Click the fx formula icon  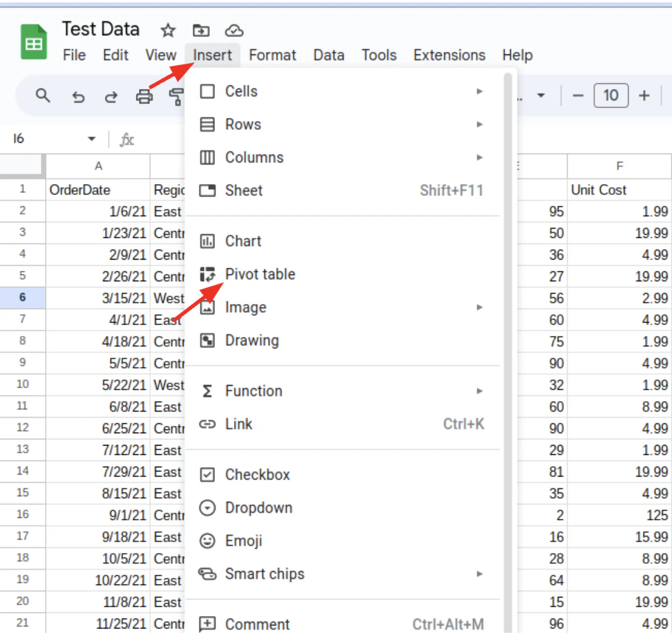[x=127, y=140]
